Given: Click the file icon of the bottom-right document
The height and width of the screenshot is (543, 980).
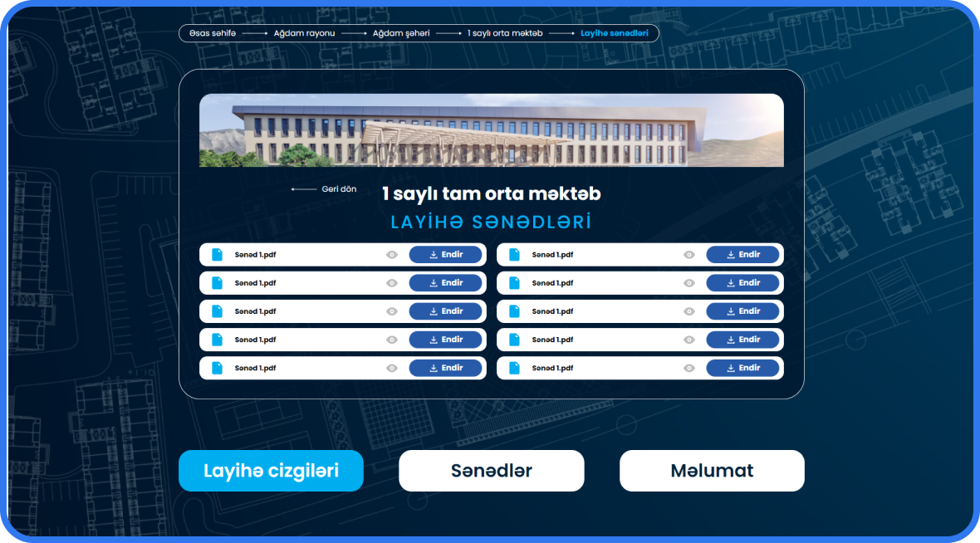Looking at the screenshot, I should click(515, 368).
